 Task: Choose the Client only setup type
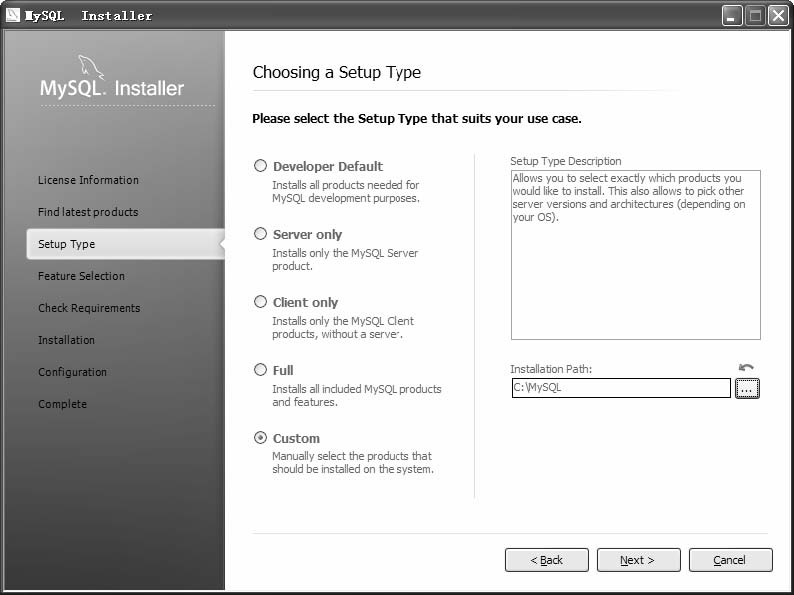[260, 302]
